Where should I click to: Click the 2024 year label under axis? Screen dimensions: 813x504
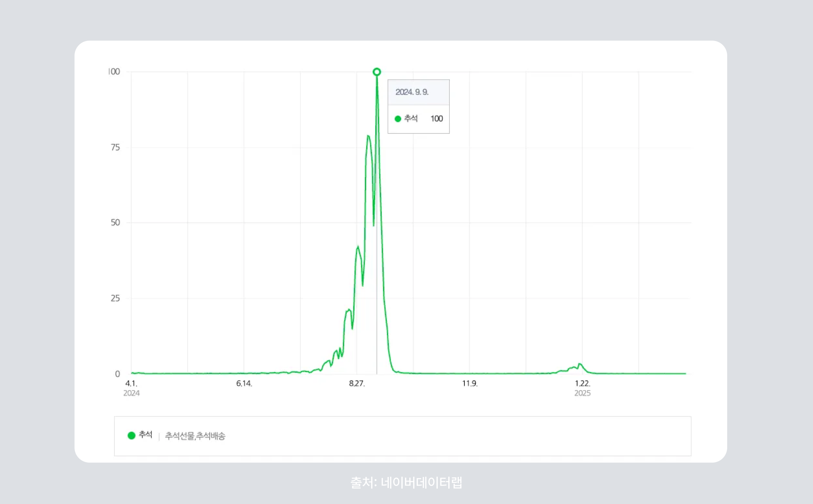click(x=131, y=393)
